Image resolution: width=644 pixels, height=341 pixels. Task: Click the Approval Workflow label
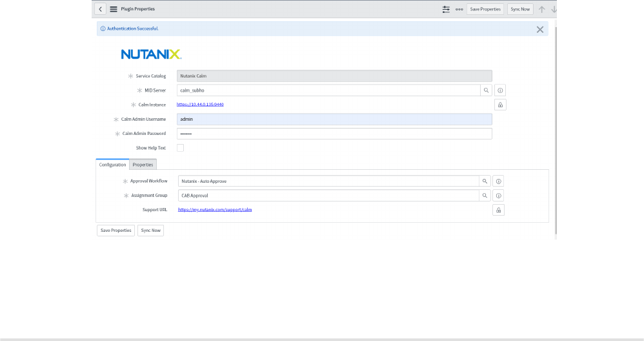pos(148,181)
